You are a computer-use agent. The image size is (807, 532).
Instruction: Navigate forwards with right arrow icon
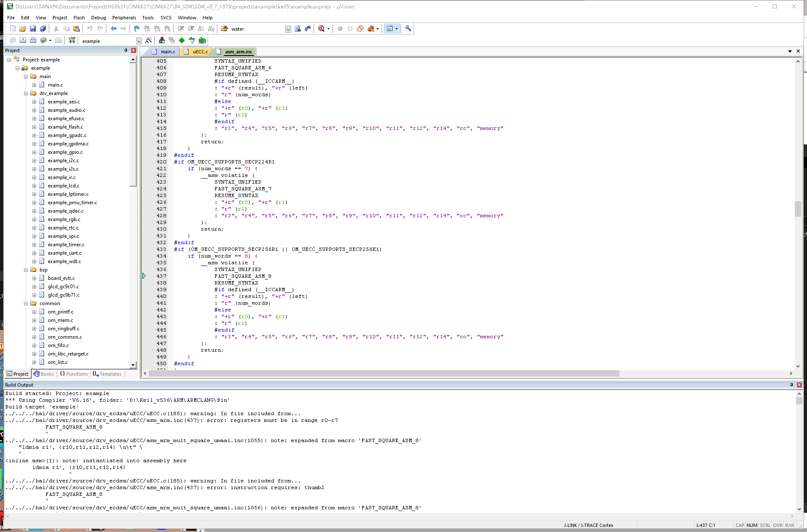coord(123,29)
